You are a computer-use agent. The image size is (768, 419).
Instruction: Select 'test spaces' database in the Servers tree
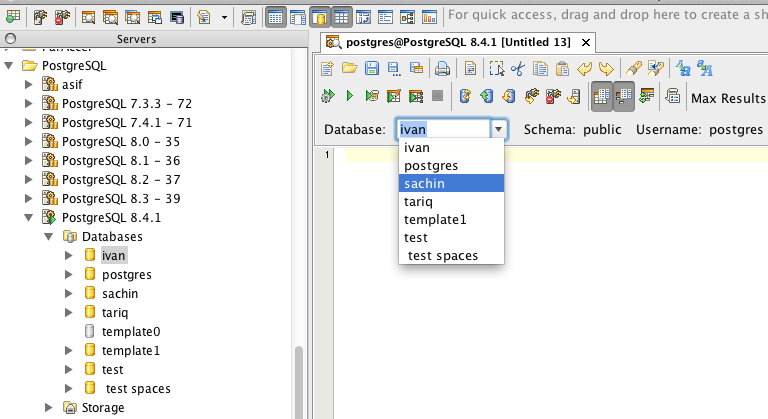coord(138,389)
